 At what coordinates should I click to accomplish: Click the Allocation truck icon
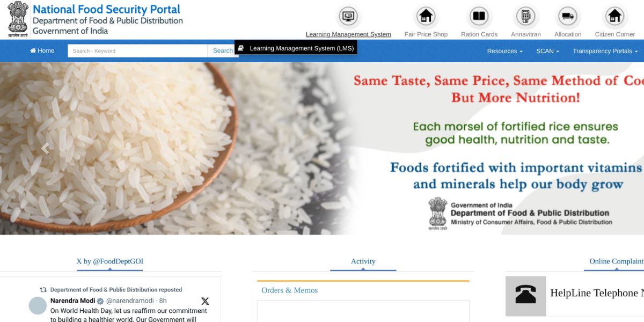click(x=568, y=16)
